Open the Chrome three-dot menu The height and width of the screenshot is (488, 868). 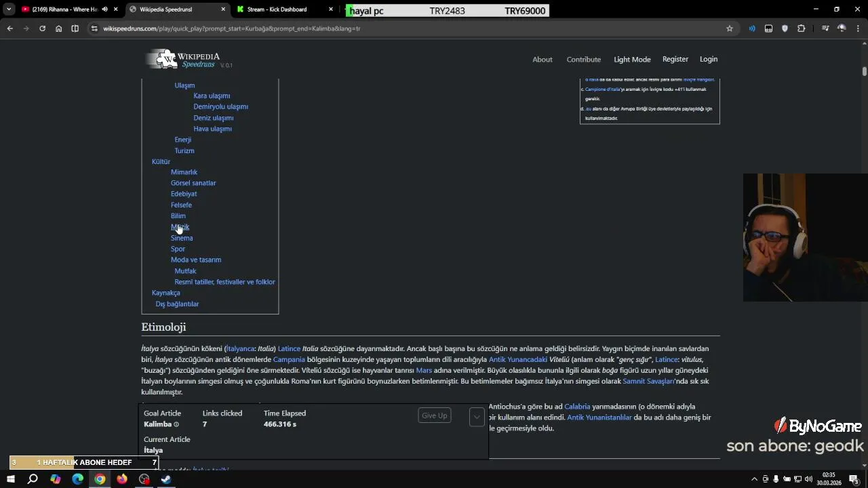click(x=858, y=28)
